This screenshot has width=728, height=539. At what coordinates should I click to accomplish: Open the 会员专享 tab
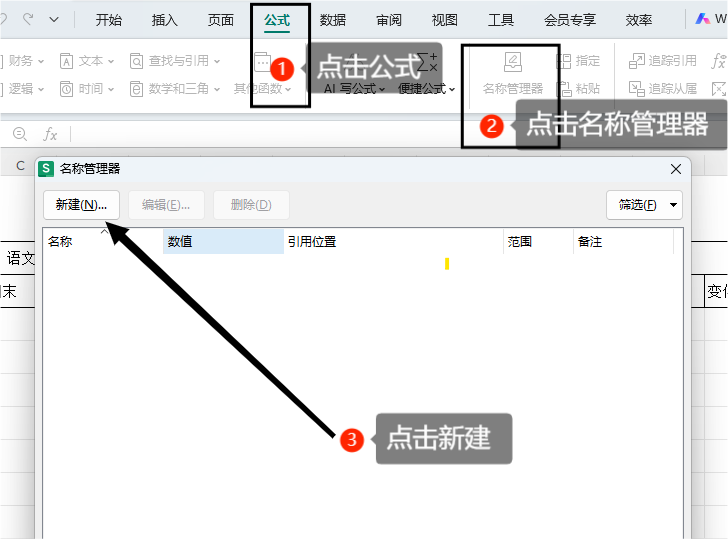point(570,20)
